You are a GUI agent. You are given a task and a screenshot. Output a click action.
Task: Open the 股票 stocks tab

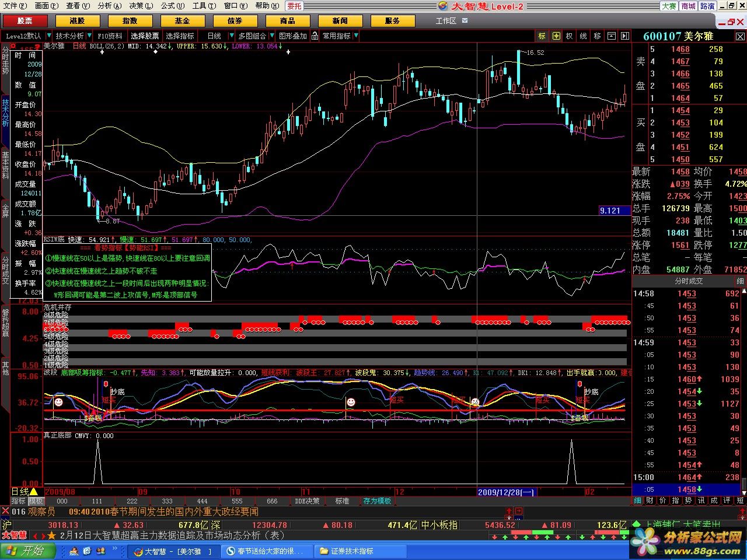25,20
